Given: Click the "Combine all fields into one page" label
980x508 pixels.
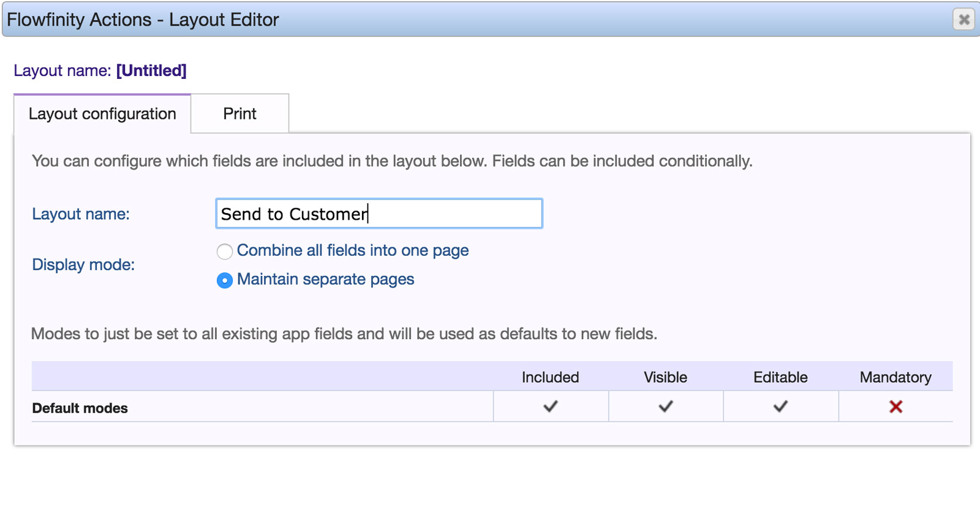Looking at the screenshot, I should click(x=353, y=250).
